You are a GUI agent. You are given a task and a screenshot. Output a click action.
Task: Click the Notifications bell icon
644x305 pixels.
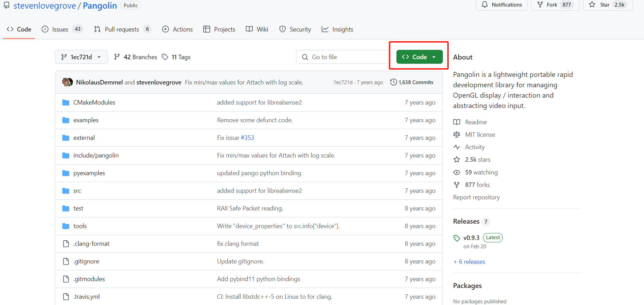pos(485,5)
